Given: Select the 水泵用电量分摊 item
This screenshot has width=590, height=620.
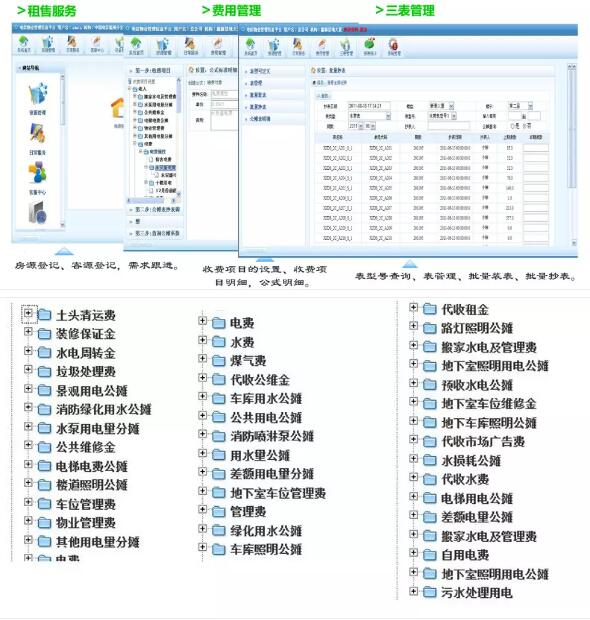Looking at the screenshot, I should click(98, 428).
